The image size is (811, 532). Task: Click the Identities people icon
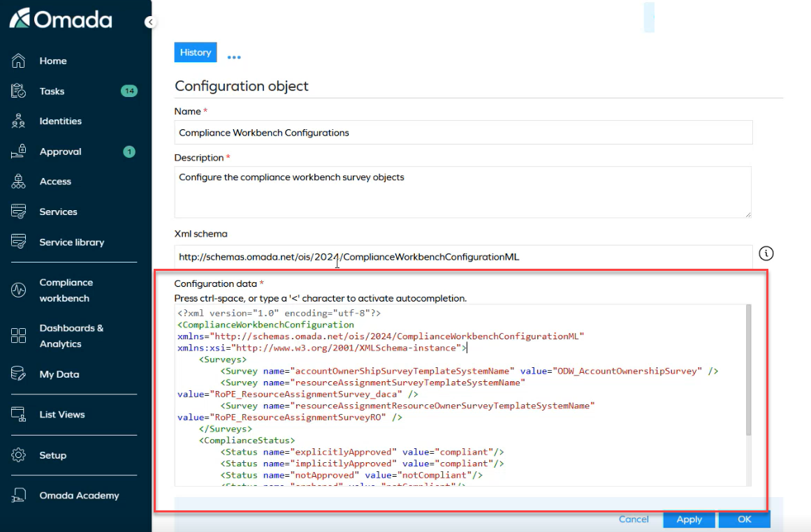(x=19, y=121)
